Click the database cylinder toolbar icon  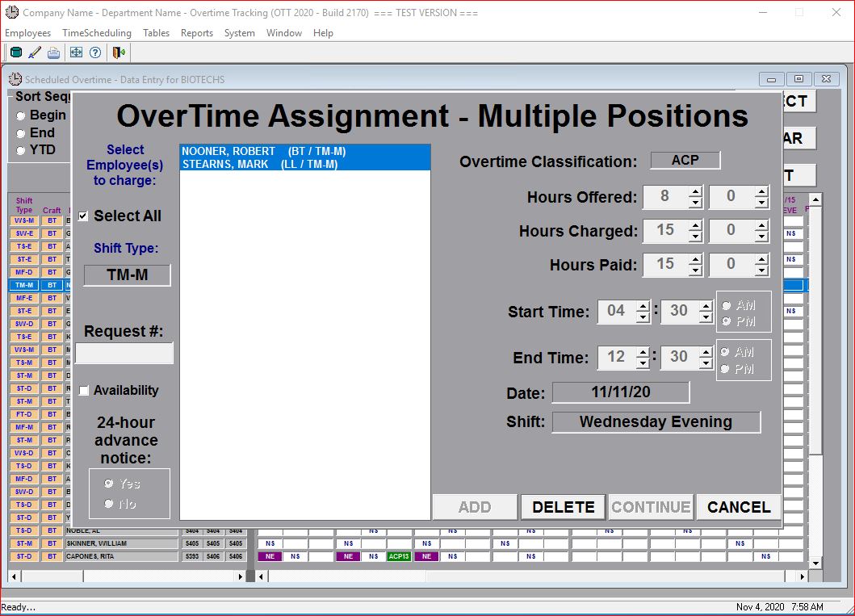click(16, 52)
